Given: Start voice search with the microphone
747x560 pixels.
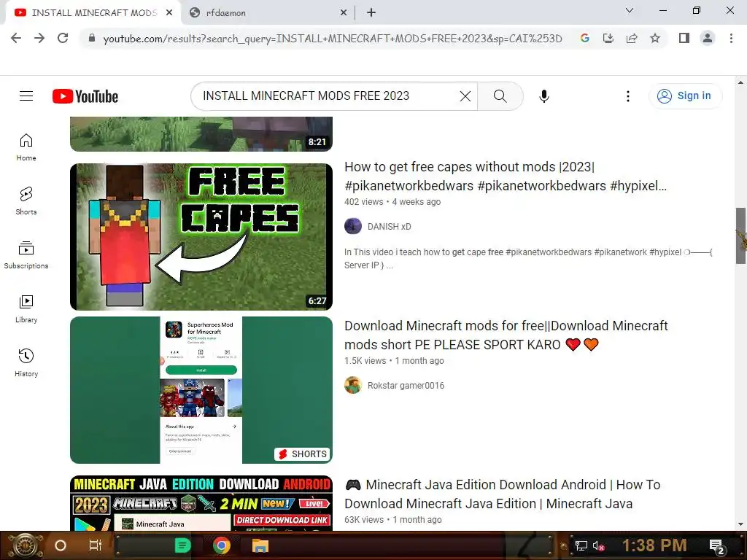Looking at the screenshot, I should (544, 96).
